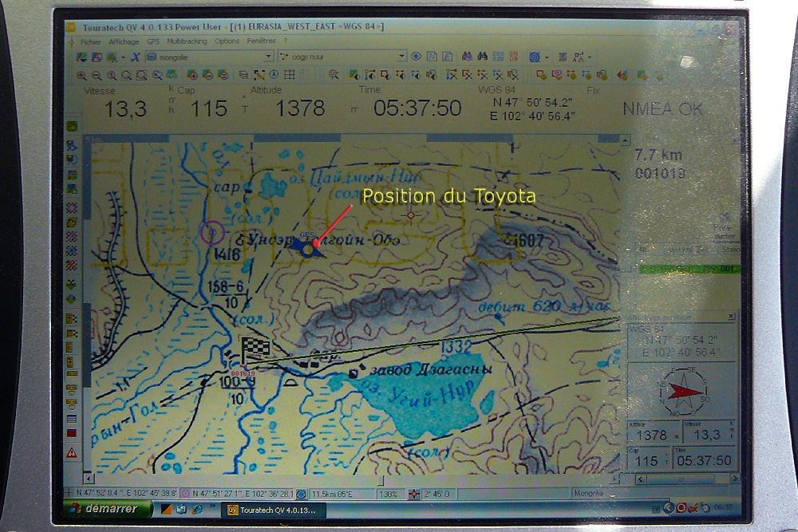Click the purple-tinted binoculars icon
Screen dimensions: 798x532
click(x=467, y=57)
